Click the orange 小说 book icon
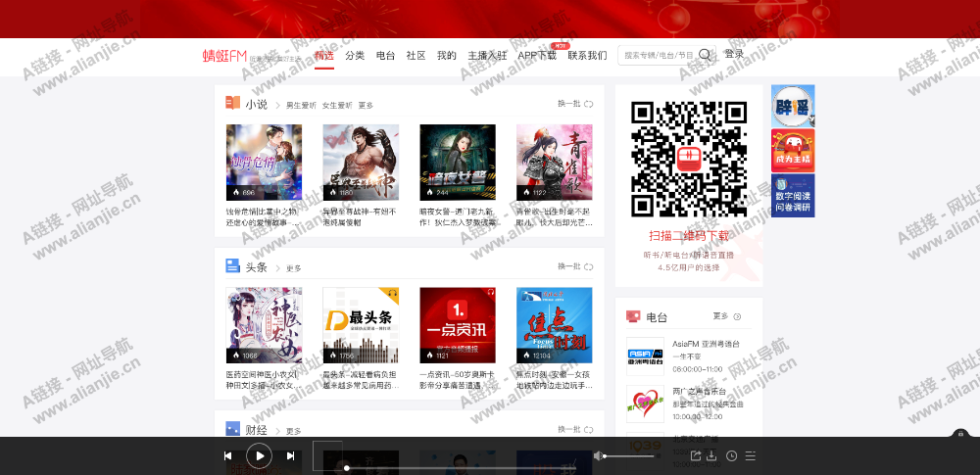The width and height of the screenshot is (980, 475). 232,103
